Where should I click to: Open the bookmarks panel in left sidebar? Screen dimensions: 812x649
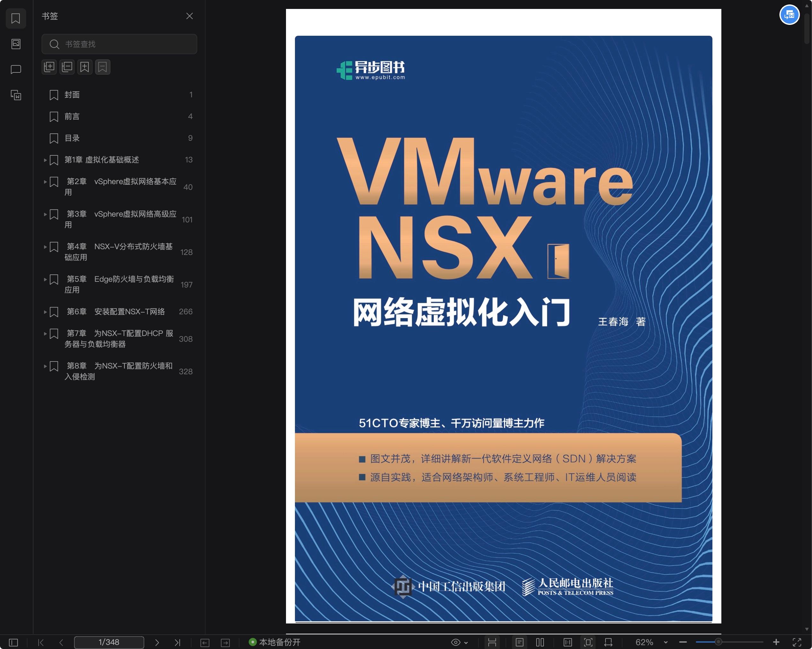(15, 18)
